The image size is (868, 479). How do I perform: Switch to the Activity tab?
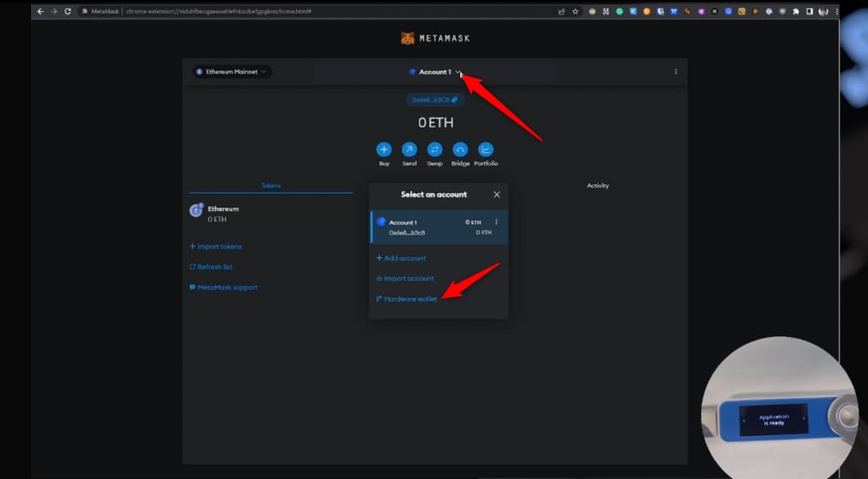[598, 186]
